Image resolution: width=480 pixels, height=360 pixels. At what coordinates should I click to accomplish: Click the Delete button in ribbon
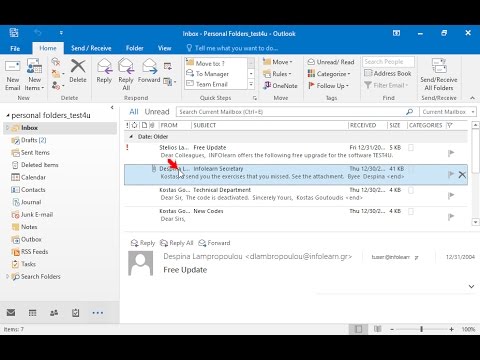click(x=78, y=71)
